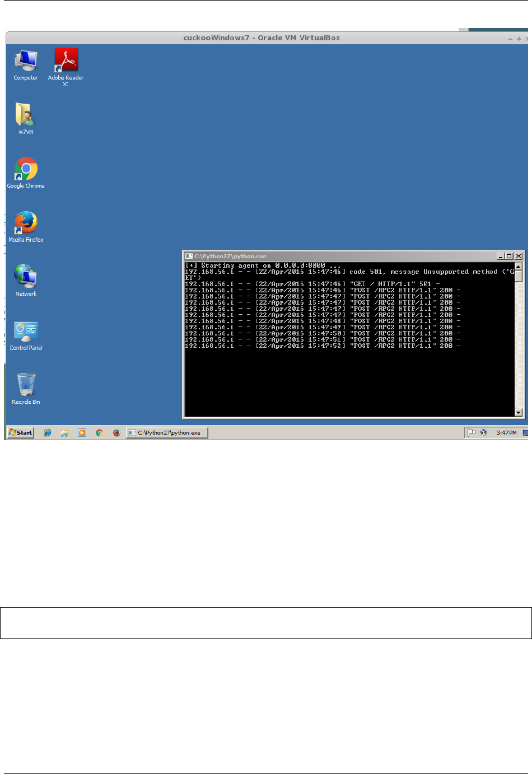The height and width of the screenshot is (774, 532).
Task: Select python.exe taskbar button
Action: [x=167, y=432]
